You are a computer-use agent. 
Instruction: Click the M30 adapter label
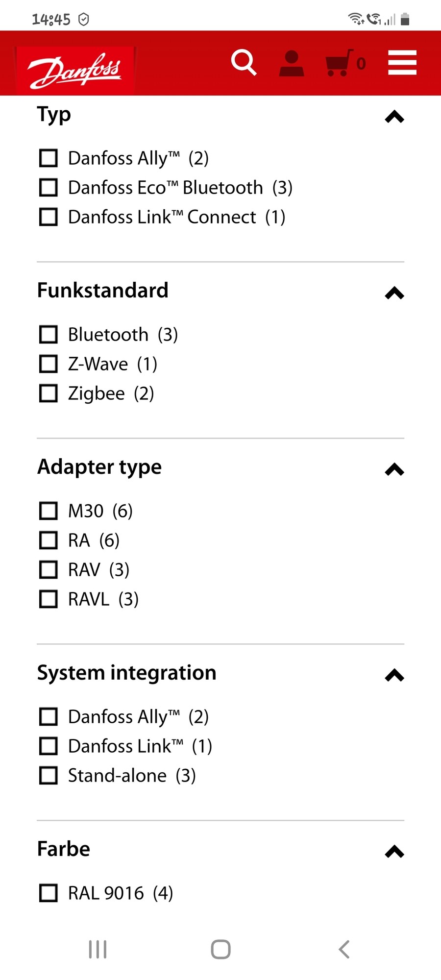click(86, 511)
